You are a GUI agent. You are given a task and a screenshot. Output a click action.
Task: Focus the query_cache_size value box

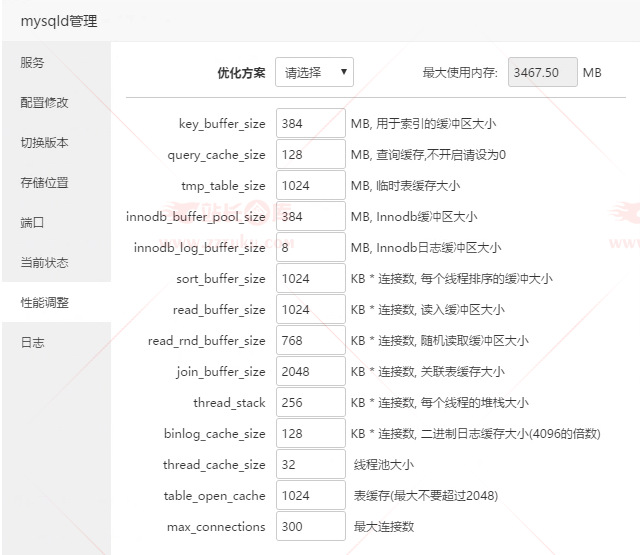coord(310,155)
